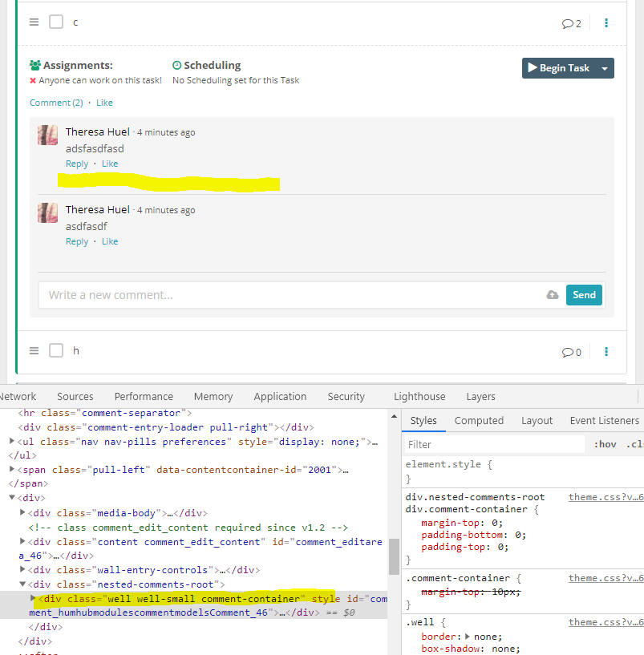
Task: Select the Event Listeners pane tab
Action: [x=604, y=421]
